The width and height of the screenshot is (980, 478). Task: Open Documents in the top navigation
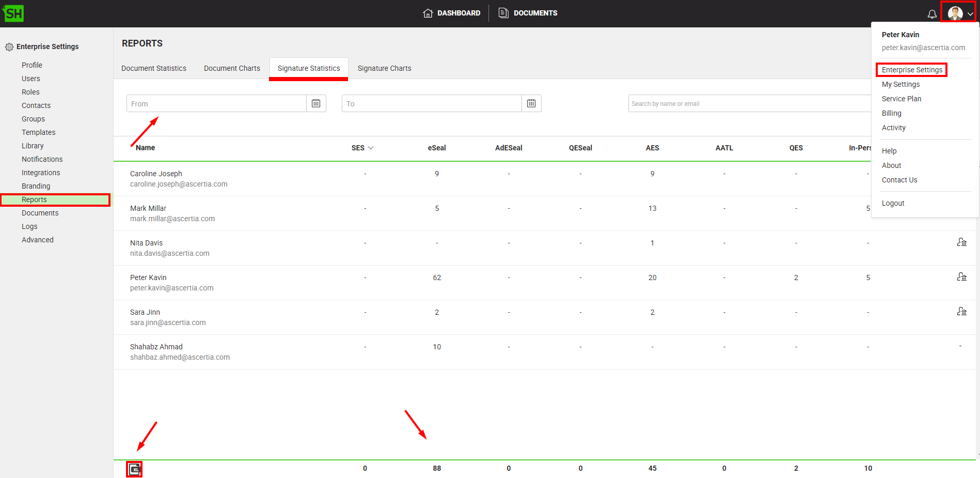click(x=528, y=13)
